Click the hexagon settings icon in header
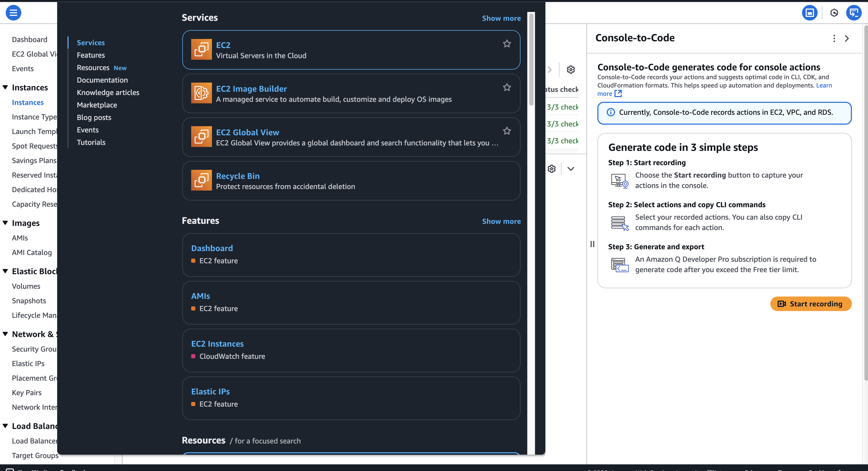This screenshot has height=471, width=868. 834,13
